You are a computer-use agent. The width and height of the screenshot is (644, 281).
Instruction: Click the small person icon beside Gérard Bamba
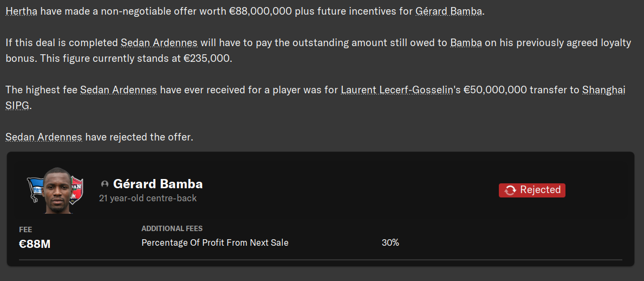tap(105, 184)
